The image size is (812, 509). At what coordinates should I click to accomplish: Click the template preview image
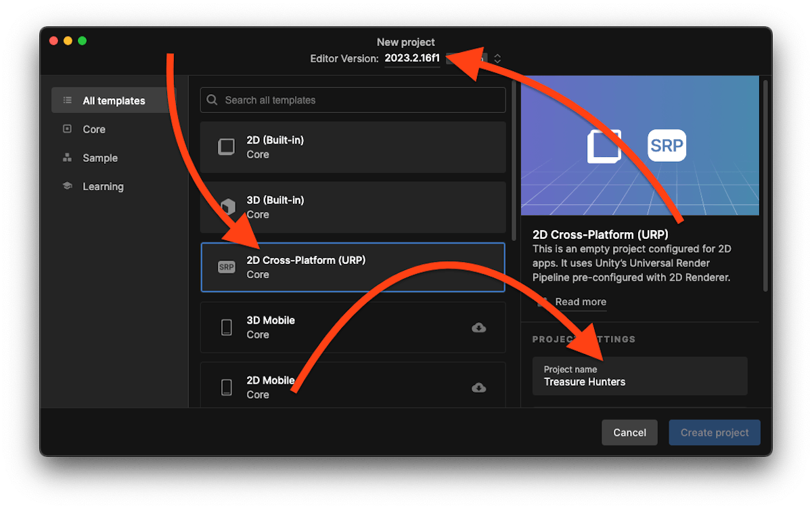click(639, 146)
